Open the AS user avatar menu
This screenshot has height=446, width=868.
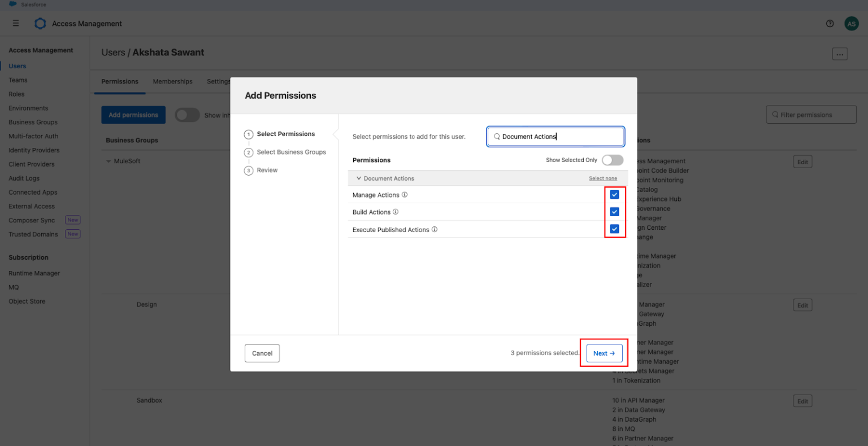click(851, 23)
